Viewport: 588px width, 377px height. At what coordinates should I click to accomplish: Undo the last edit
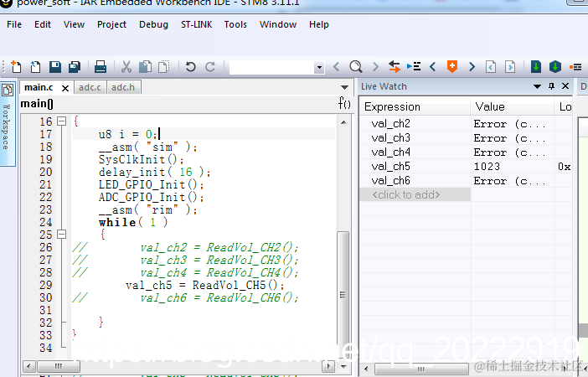[190, 67]
